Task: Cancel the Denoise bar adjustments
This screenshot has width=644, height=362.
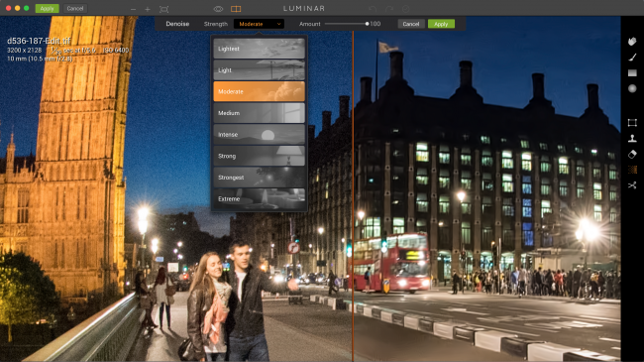Action: point(411,24)
